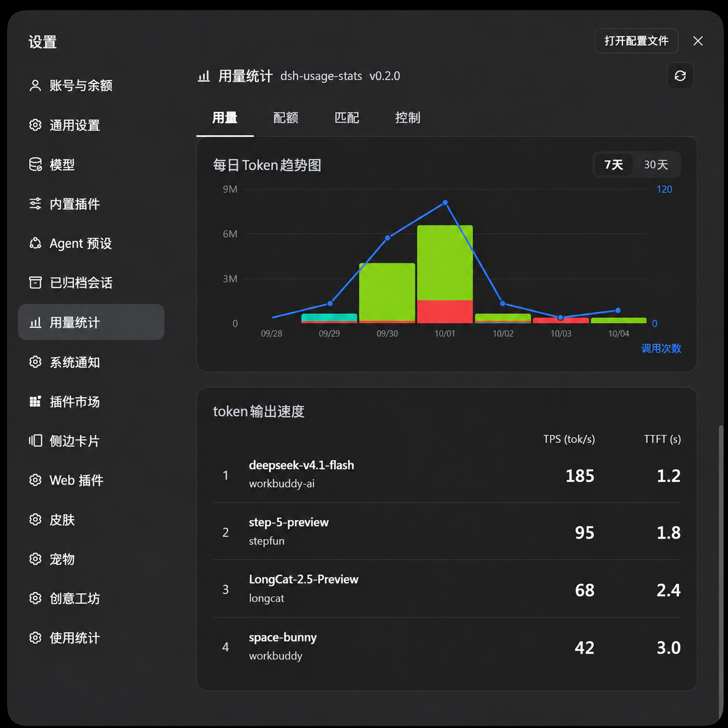Click the account and balance person icon
This screenshot has height=728, width=728.
[x=35, y=85]
